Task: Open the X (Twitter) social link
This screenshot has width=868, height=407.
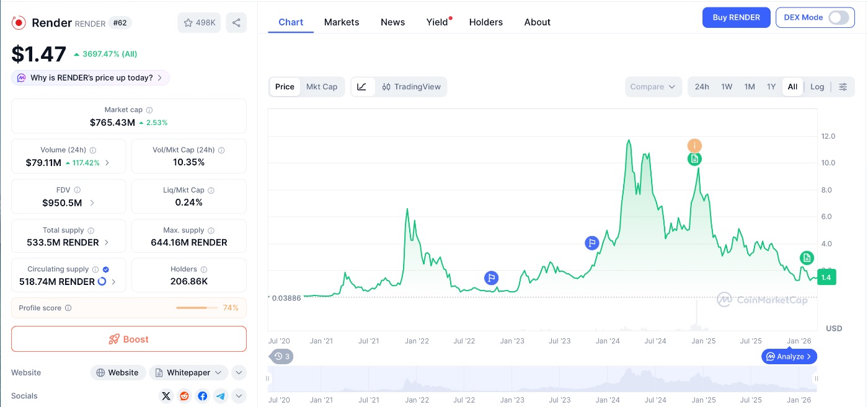Action: click(x=166, y=396)
